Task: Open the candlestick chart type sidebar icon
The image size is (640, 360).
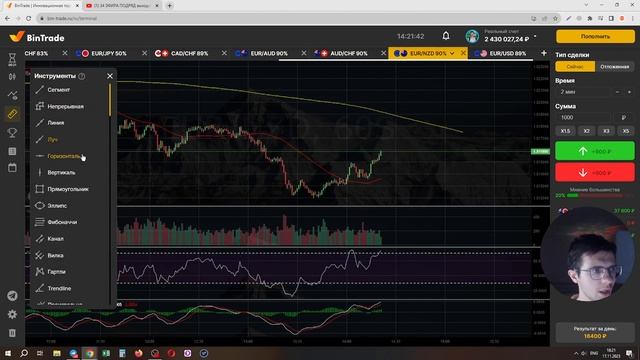Action: tap(12, 77)
